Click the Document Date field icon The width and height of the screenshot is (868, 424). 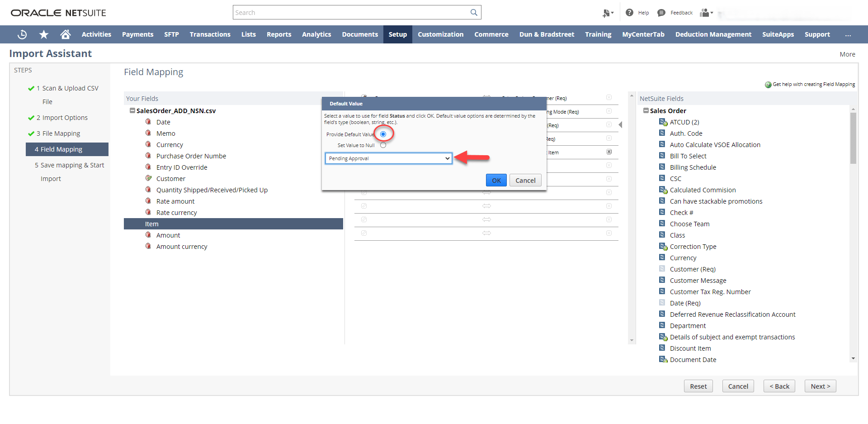point(663,359)
